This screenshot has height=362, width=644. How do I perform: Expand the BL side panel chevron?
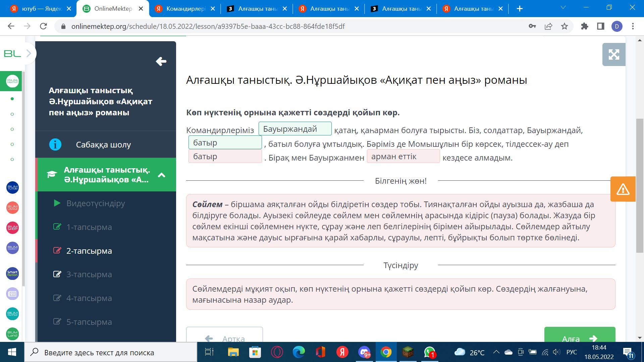pyautogui.click(x=29, y=53)
